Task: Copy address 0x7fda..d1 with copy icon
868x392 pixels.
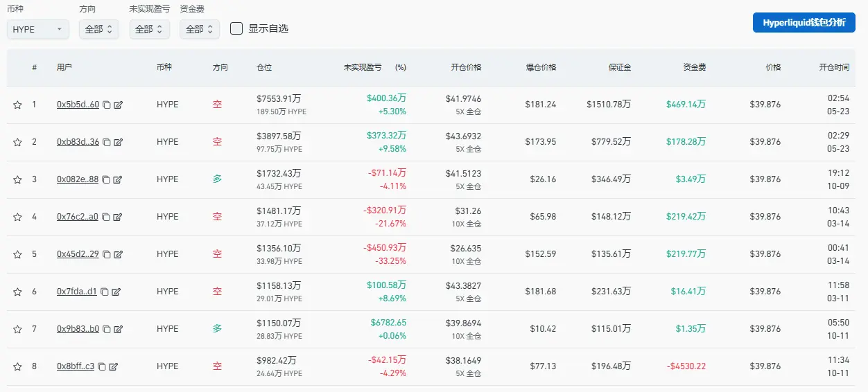Action: tap(104, 292)
